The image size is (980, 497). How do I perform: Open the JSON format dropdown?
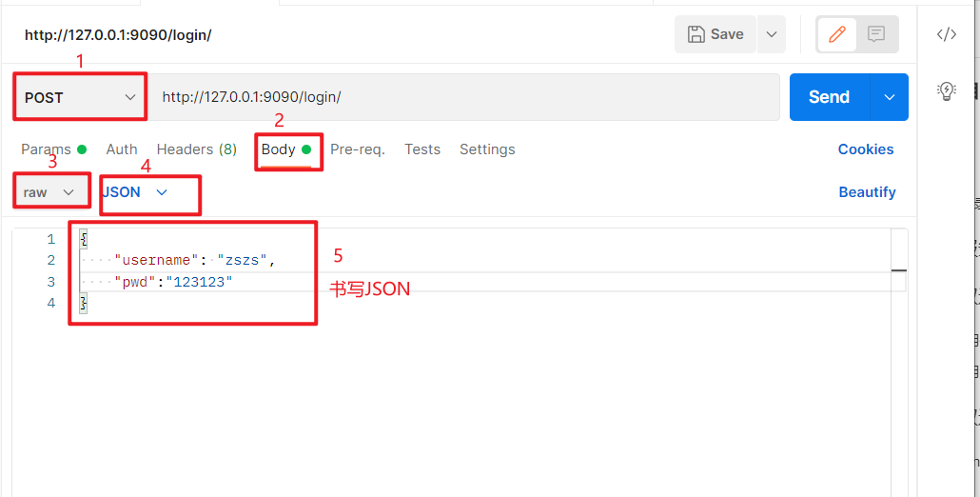(135, 192)
